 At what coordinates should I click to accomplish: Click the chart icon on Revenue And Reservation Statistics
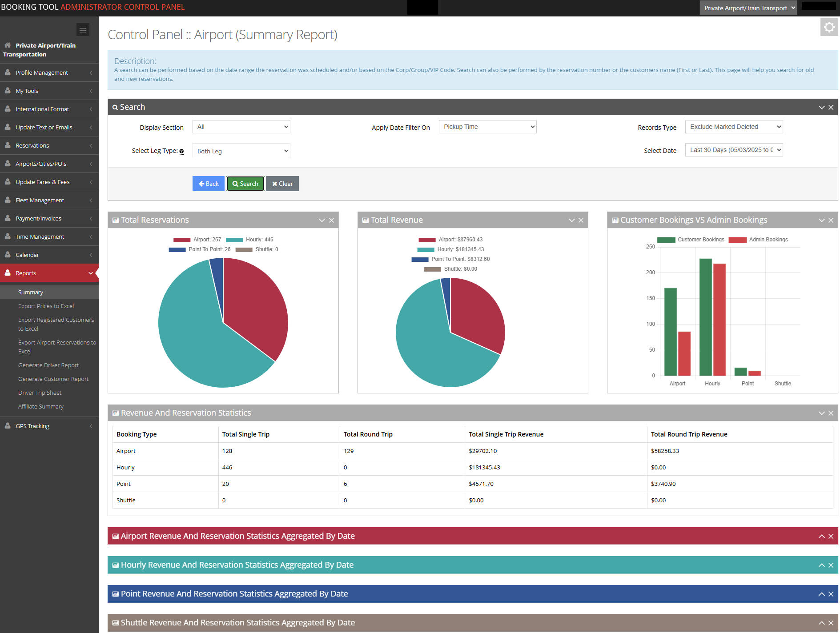116,413
